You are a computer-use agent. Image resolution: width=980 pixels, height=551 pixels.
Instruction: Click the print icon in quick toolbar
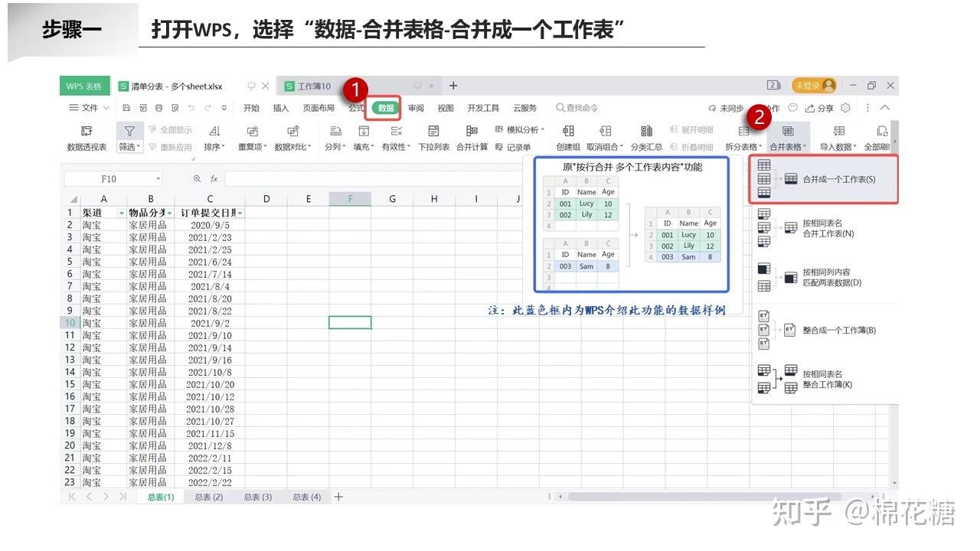(x=159, y=108)
